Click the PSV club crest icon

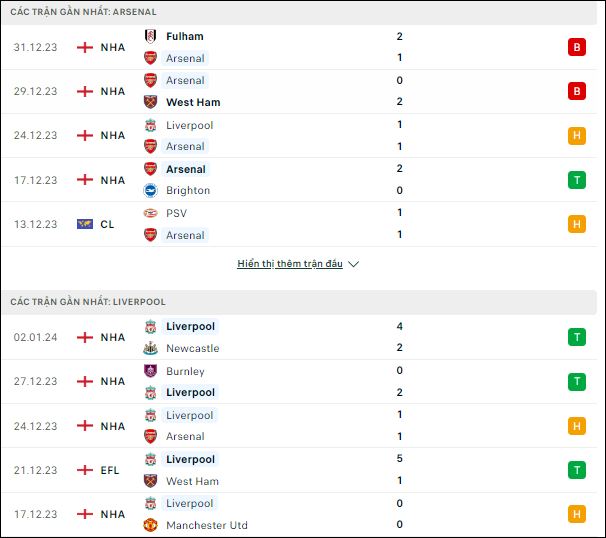(150, 213)
